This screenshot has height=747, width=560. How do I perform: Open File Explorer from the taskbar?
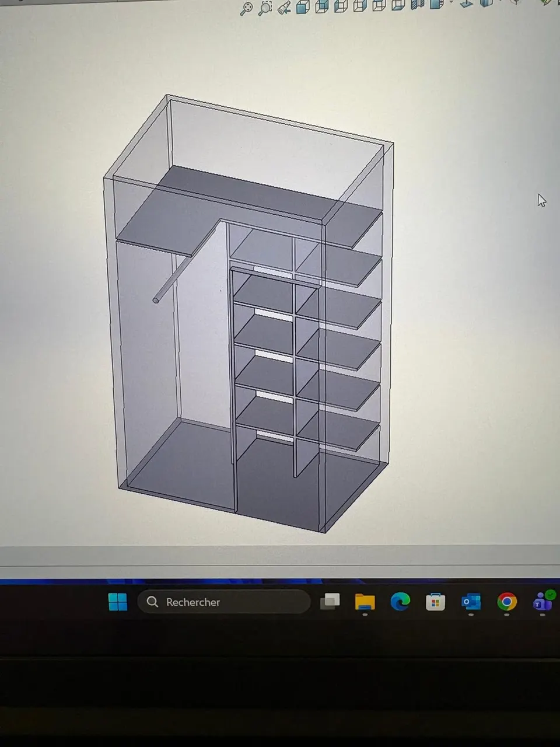[x=365, y=602]
